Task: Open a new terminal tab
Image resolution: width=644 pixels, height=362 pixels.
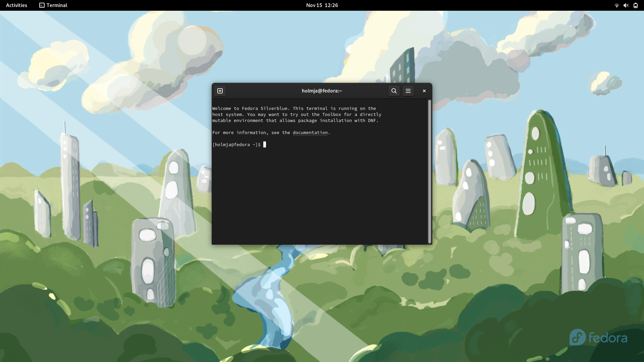Action: coord(220,91)
